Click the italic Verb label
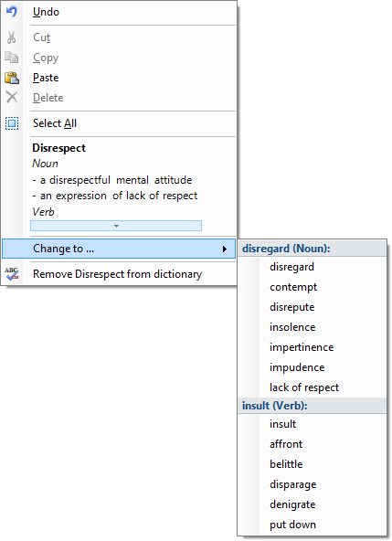The width and height of the screenshot is (392, 541). tap(43, 211)
